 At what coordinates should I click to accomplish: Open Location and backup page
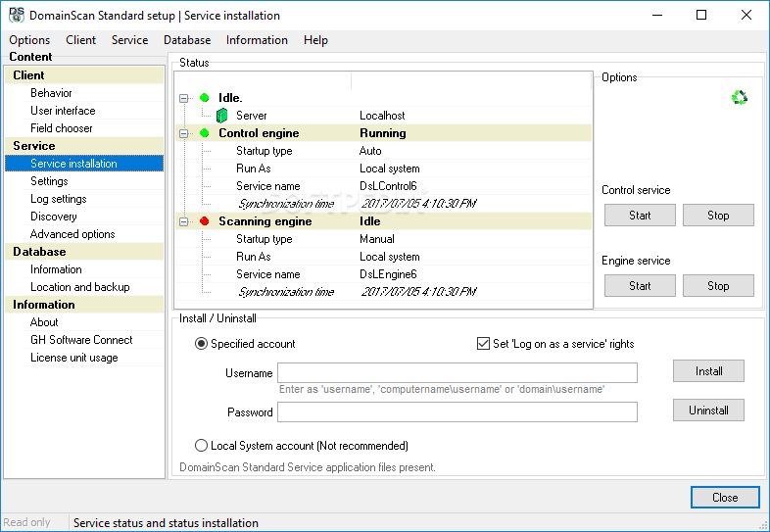(80, 287)
